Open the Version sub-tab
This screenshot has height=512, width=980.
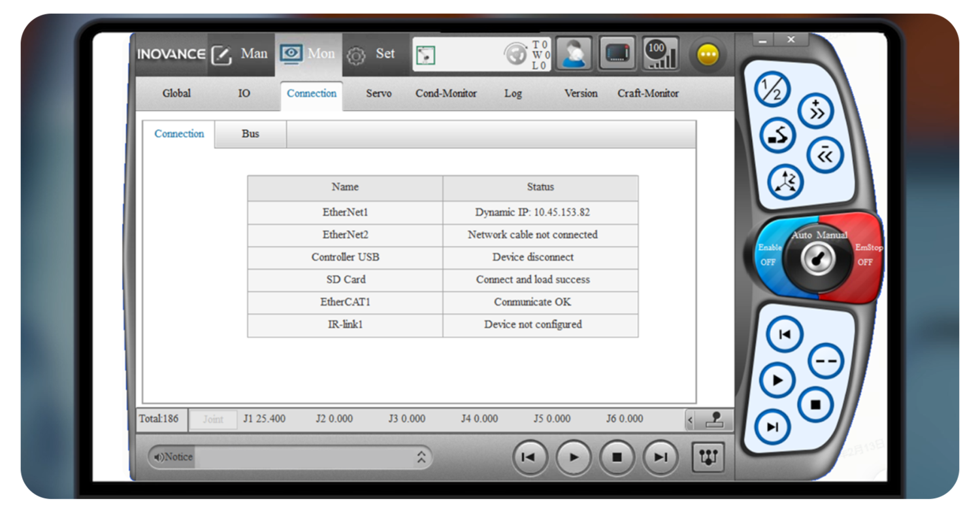coord(581,93)
